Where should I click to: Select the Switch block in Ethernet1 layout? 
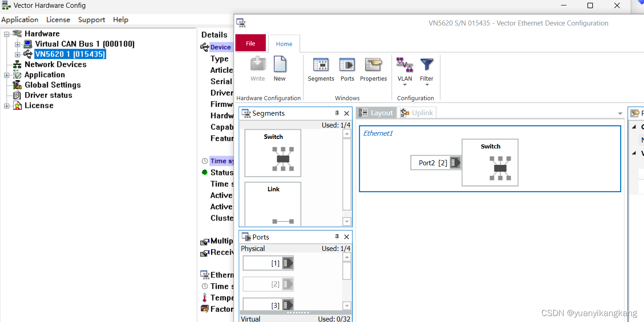(x=490, y=163)
